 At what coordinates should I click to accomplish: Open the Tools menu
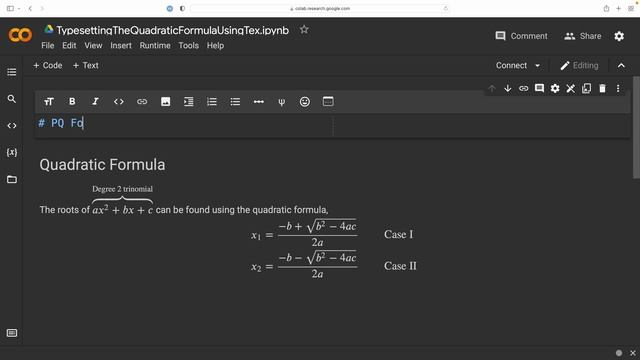[x=189, y=45]
